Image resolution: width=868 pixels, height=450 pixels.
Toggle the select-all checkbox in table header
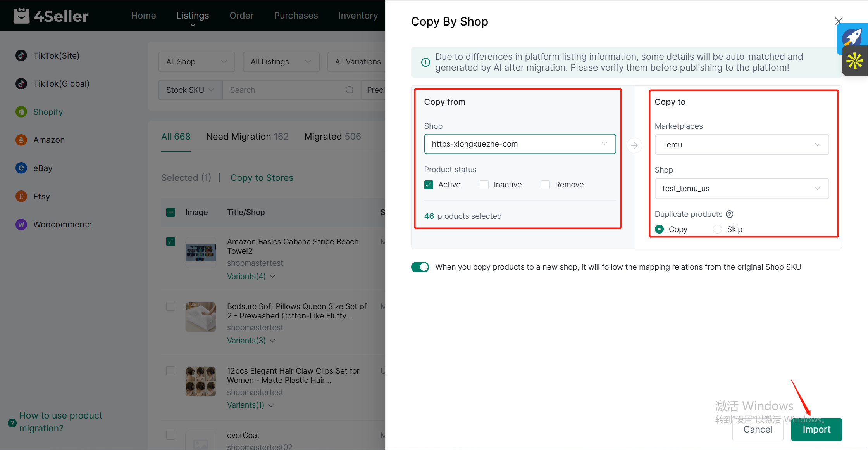pyautogui.click(x=170, y=212)
